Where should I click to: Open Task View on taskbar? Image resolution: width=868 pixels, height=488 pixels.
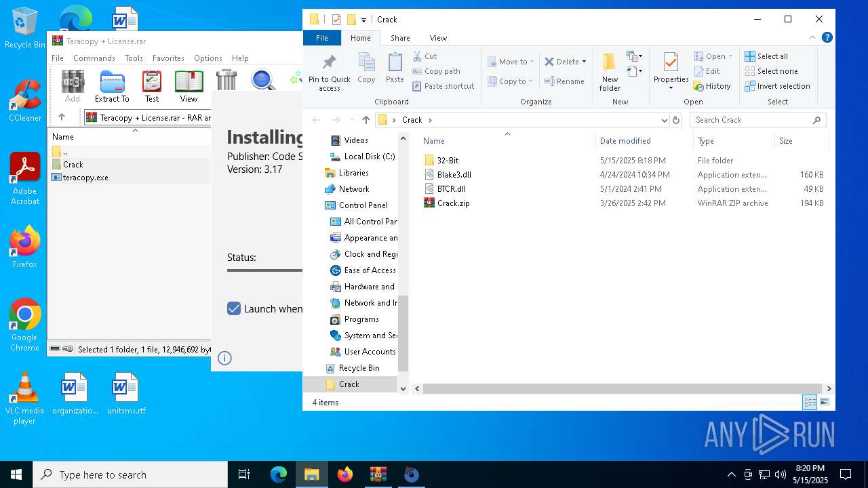[244, 474]
